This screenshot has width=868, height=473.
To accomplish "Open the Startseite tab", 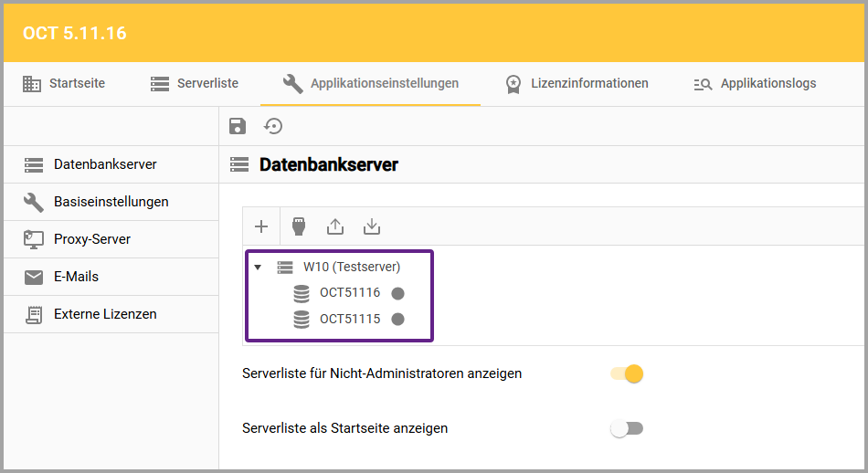I will point(64,84).
